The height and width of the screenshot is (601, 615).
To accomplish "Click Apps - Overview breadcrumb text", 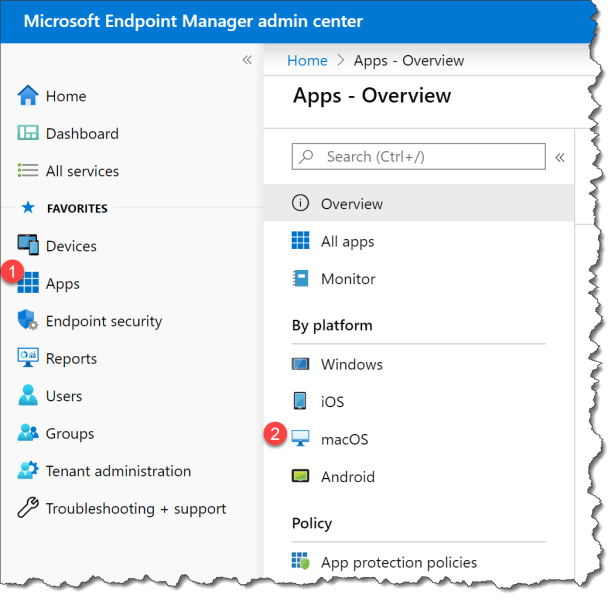I will tap(409, 60).
